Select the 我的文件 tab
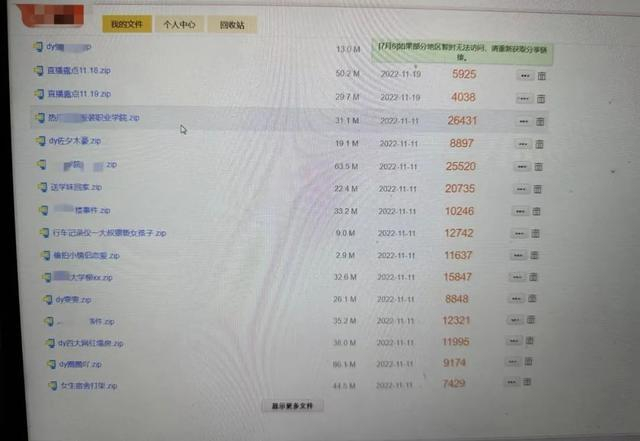The width and height of the screenshot is (640, 441). [x=127, y=24]
